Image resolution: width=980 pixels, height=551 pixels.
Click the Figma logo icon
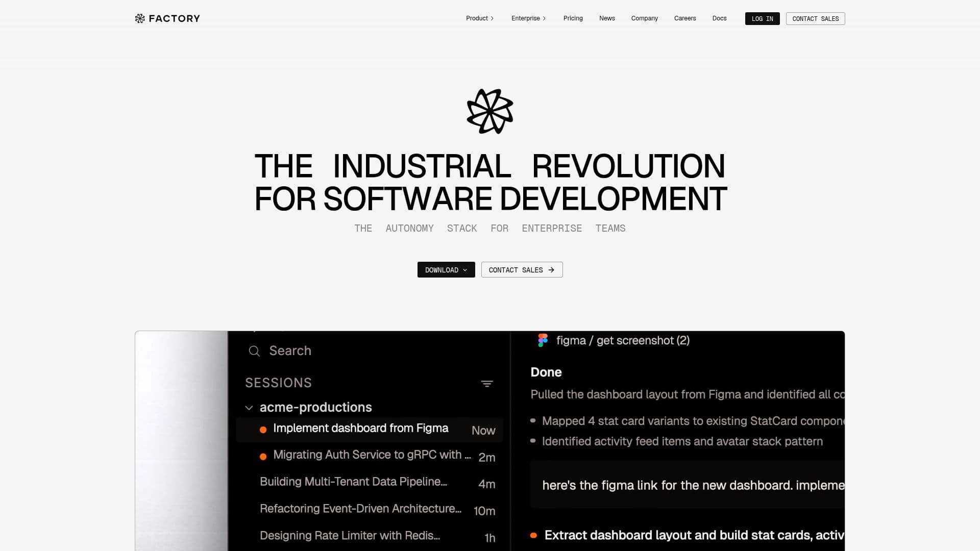(x=543, y=340)
